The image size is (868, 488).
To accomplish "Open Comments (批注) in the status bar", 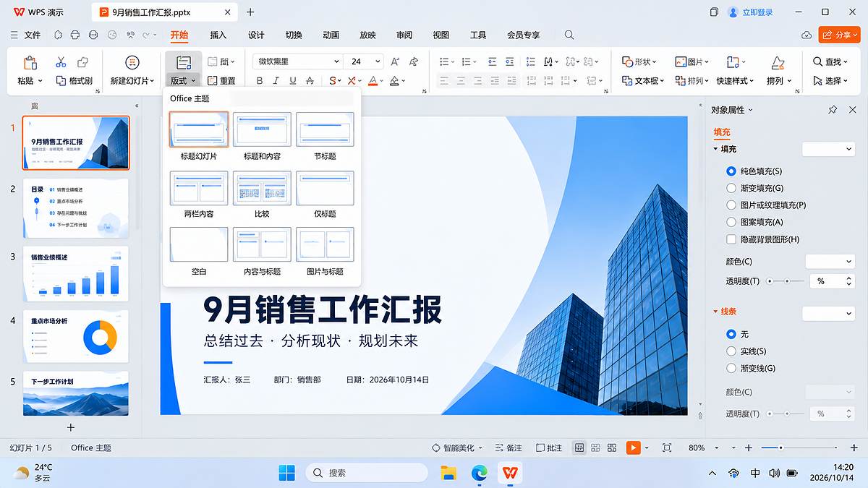I will click(x=548, y=448).
